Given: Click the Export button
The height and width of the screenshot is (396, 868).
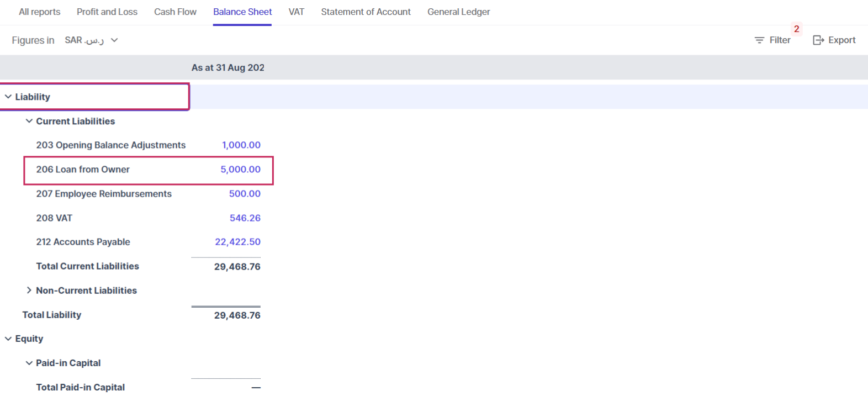Looking at the screenshot, I should pos(834,40).
